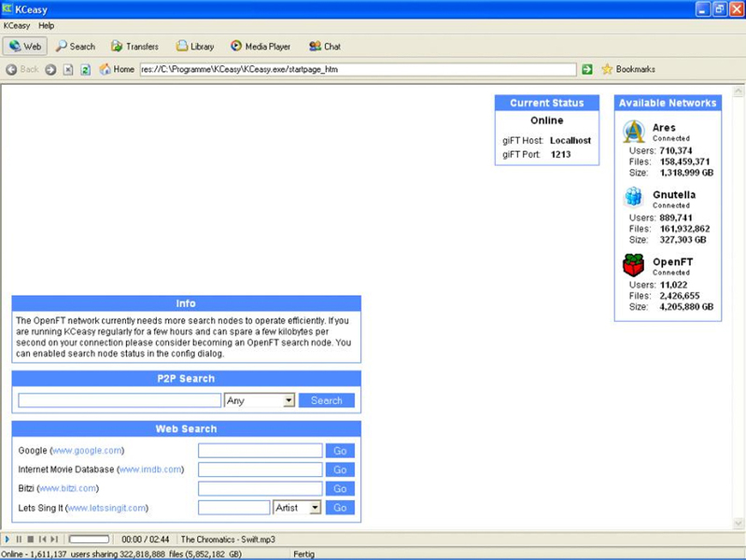The height and width of the screenshot is (560, 746).
Task: Click the address bar field
Action: point(358,69)
